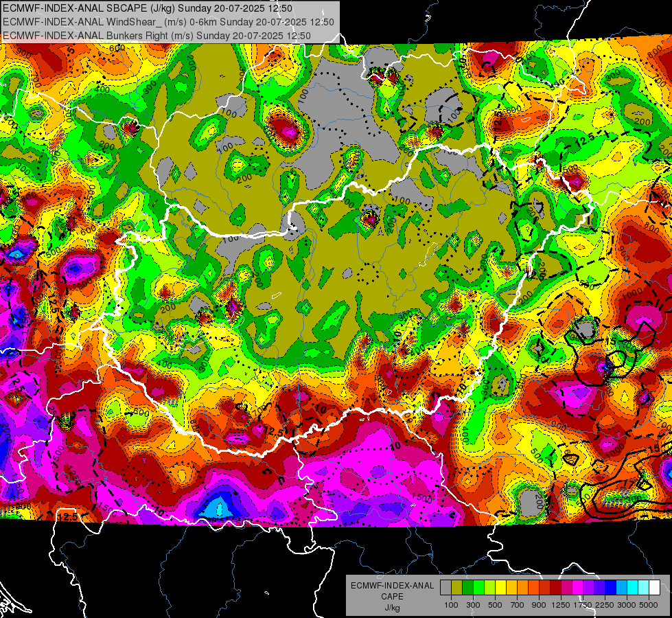Click the pure yellow legend swatch

[x=500, y=587]
